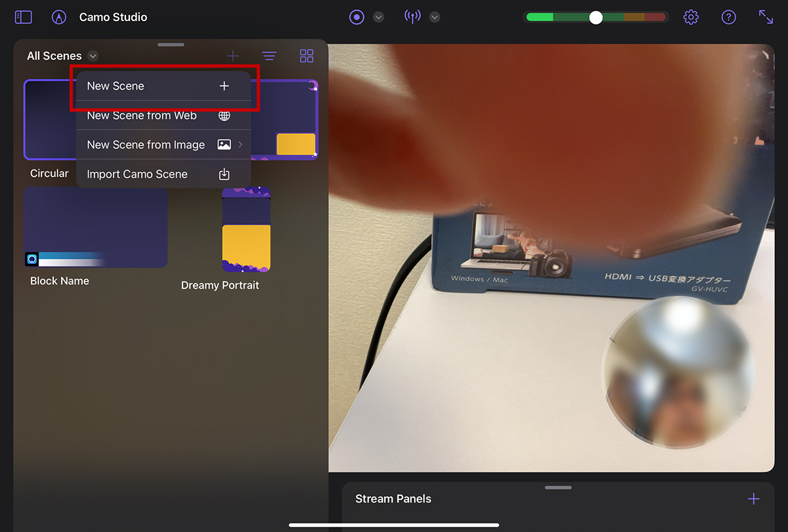Select the Dreamy Portrait scene thumbnail
The width and height of the screenshot is (788, 532).
(246, 230)
